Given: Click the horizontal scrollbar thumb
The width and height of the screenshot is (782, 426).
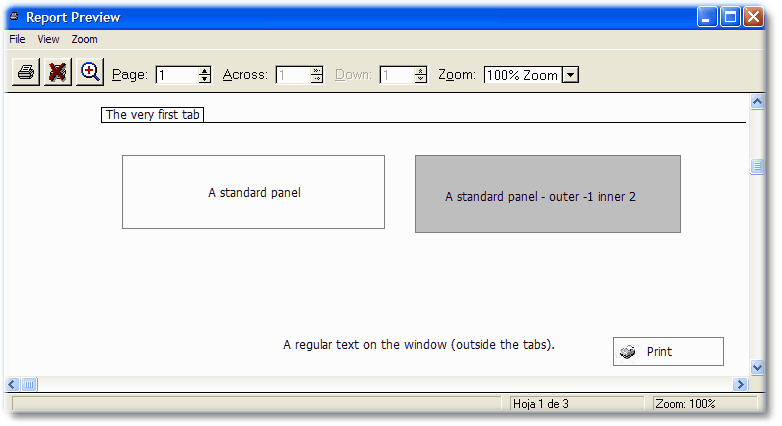Looking at the screenshot, I should [29, 384].
